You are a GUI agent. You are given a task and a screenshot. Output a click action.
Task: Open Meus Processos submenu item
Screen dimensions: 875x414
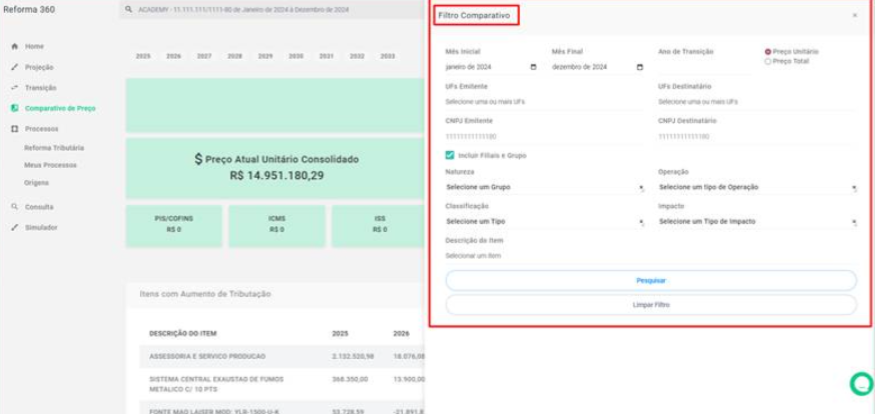coord(50,166)
